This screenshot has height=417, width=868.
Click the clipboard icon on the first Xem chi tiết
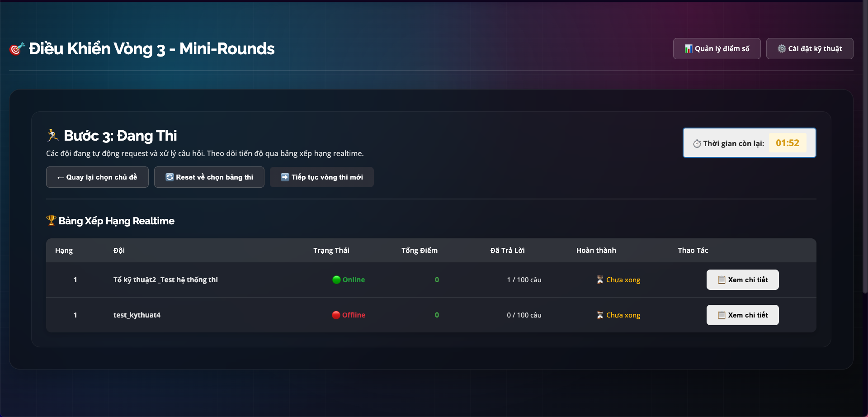click(x=722, y=280)
